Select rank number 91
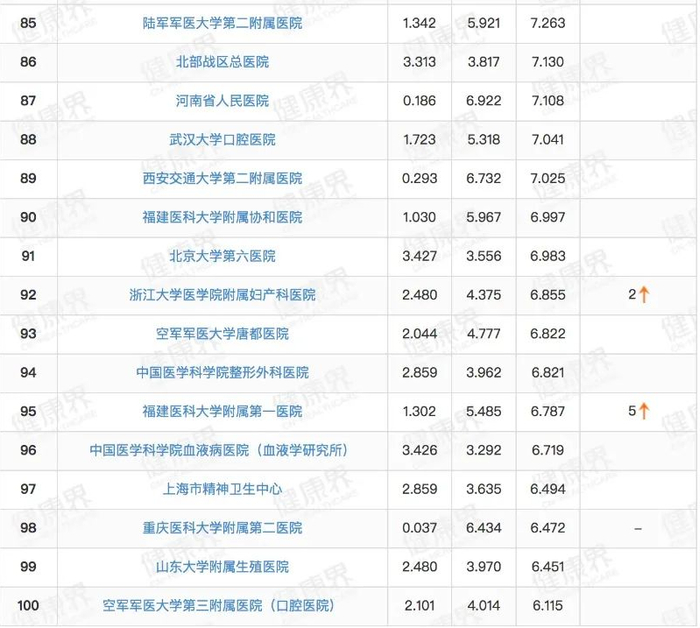Viewport: 700px width, 628px height. (28, 256)
